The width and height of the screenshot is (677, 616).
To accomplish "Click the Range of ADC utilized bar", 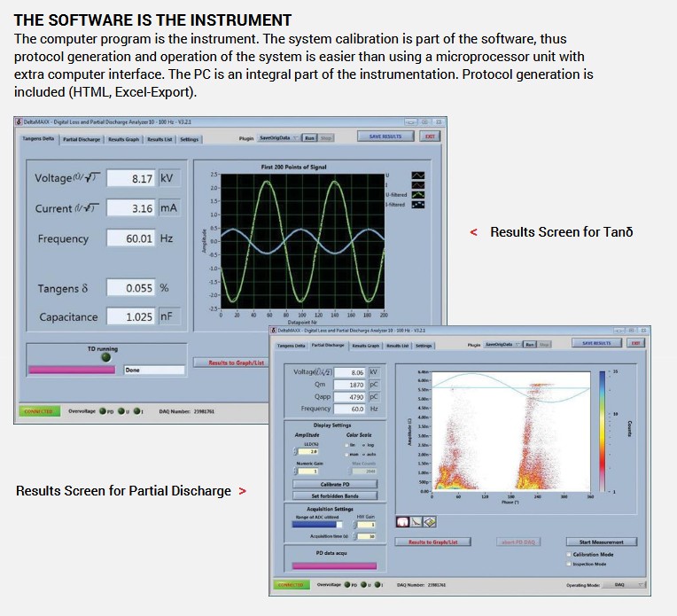I will click(322, 524).
